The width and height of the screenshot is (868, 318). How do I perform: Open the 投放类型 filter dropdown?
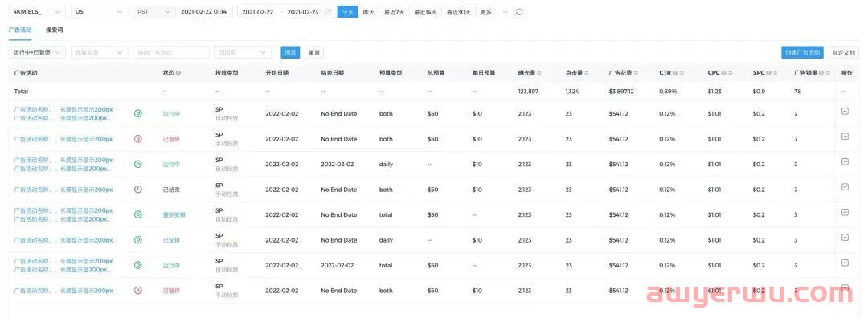(x=99, y=52)
